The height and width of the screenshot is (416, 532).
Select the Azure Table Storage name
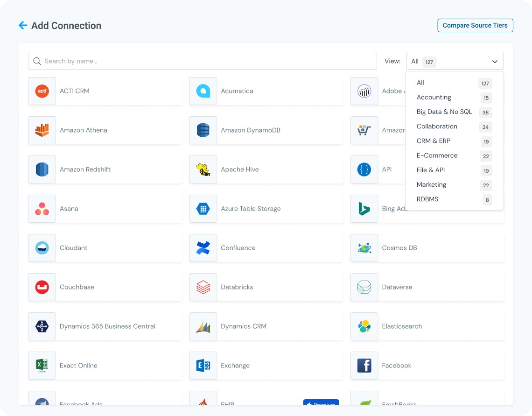251,209
